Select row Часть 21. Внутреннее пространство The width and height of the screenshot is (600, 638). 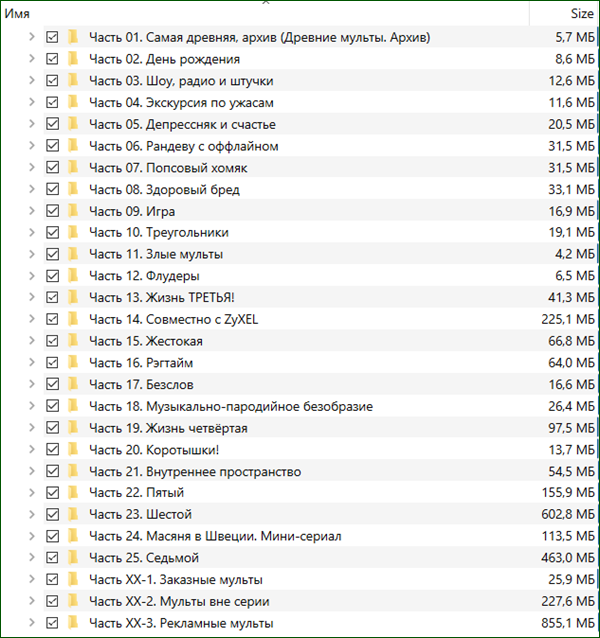coord(321,471)
